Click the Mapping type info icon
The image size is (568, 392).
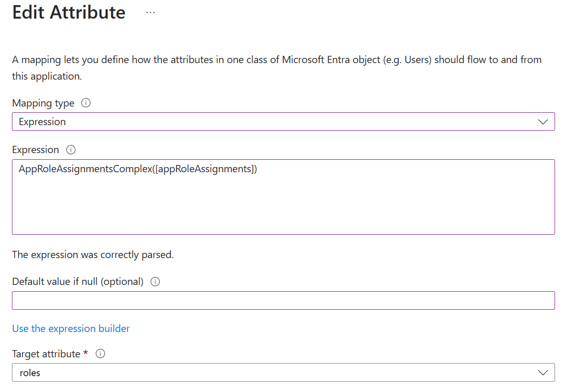point(85,103)
